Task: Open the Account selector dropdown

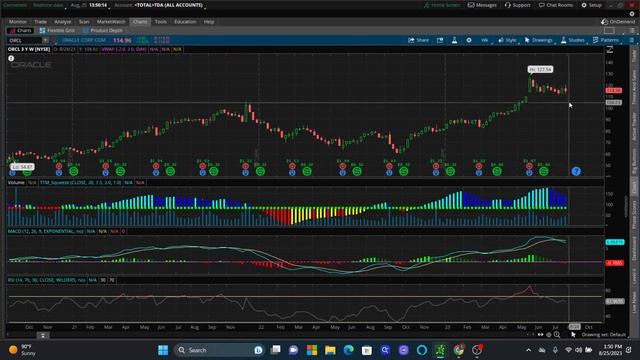Action: pos(169,5)
